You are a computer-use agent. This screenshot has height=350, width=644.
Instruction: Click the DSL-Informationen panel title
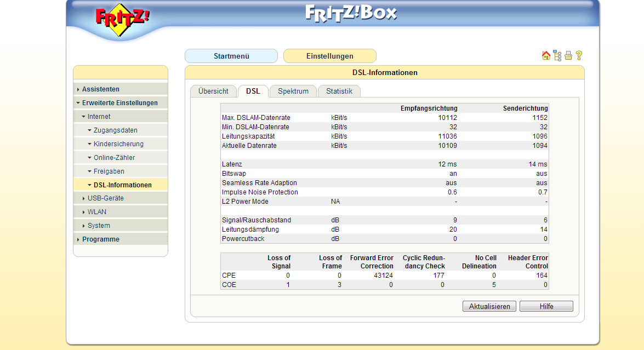385,73
